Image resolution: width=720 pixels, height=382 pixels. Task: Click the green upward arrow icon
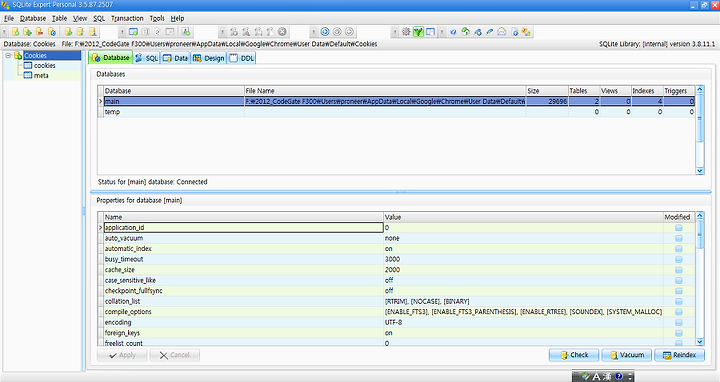tap(466, 32)
